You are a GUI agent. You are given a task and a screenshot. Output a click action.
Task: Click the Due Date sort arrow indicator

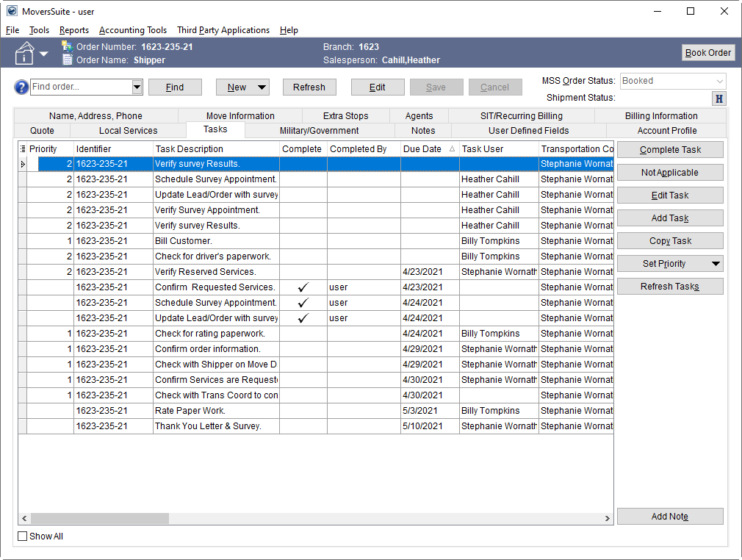(x=452, y=149)
